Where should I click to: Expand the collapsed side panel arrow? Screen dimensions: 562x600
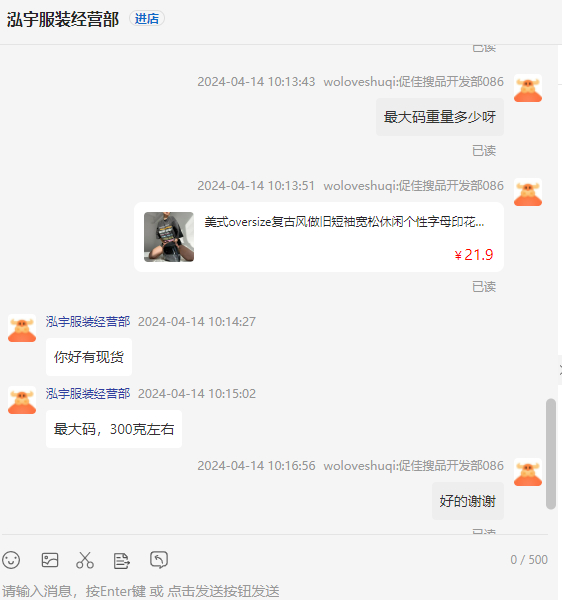click(560, 370)
